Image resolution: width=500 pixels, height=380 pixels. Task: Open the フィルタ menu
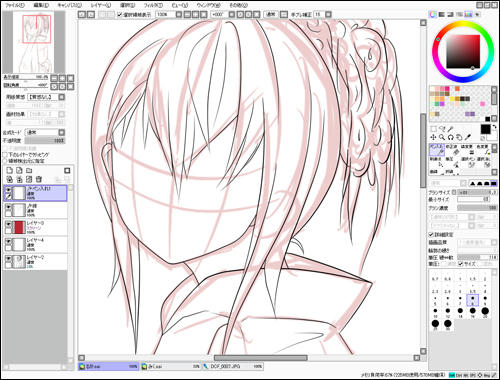[x=153, y=5]
